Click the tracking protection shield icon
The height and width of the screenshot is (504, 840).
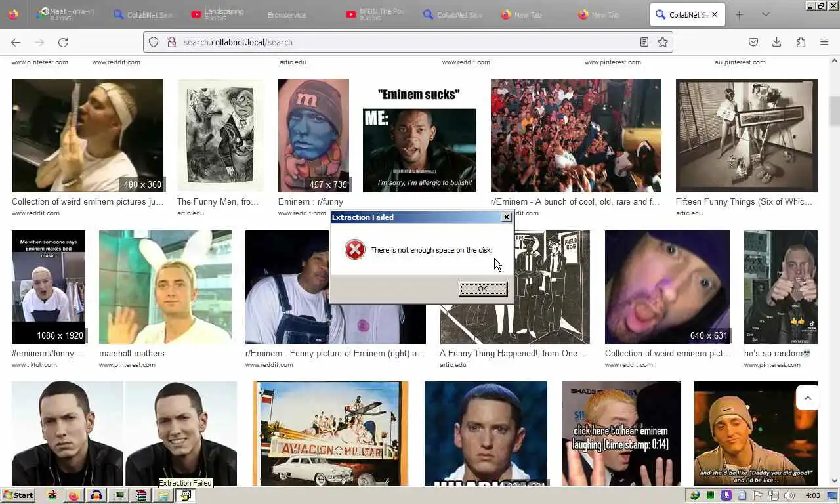click(154, 42)
